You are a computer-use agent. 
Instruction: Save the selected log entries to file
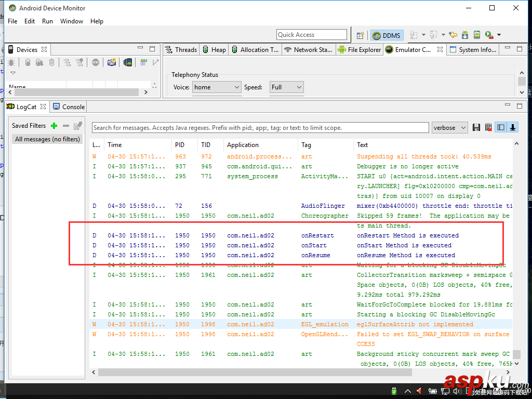click(476, 128)
